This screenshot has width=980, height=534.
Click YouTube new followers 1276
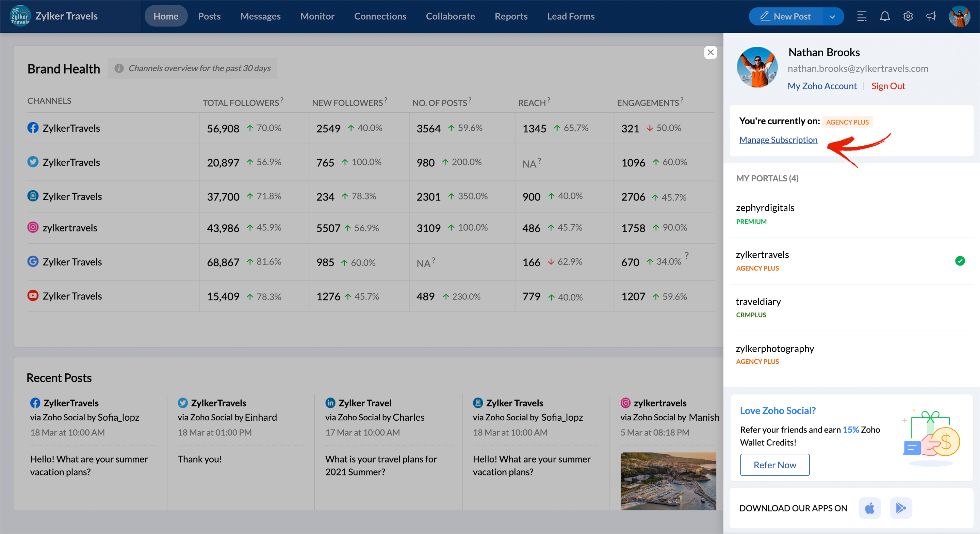(328, 296)
